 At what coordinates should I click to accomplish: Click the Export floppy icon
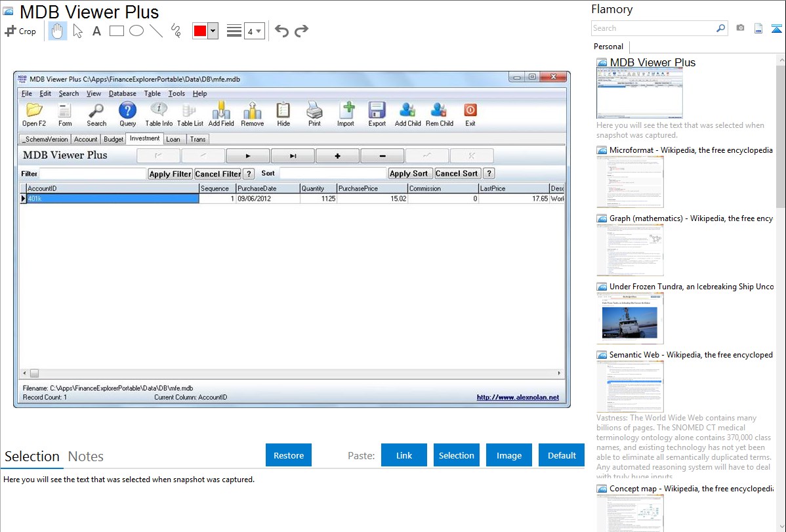pos(377,114)
